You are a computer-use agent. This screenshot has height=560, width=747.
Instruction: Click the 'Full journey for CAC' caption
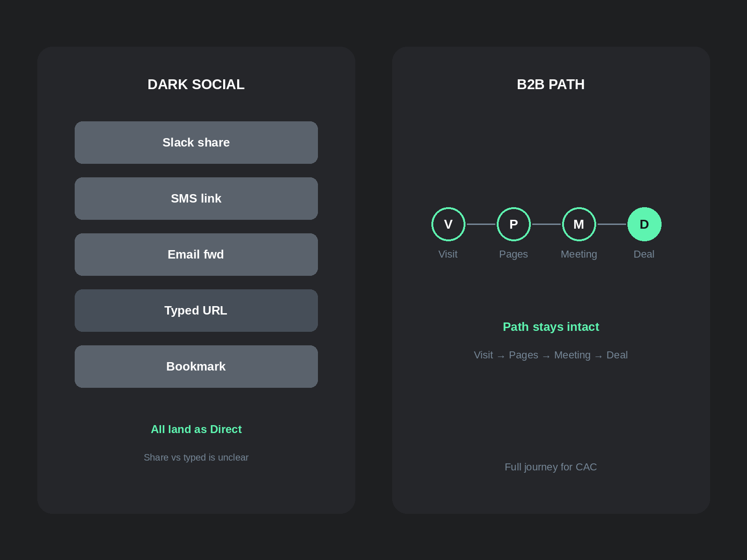click(x=551, y=467)
